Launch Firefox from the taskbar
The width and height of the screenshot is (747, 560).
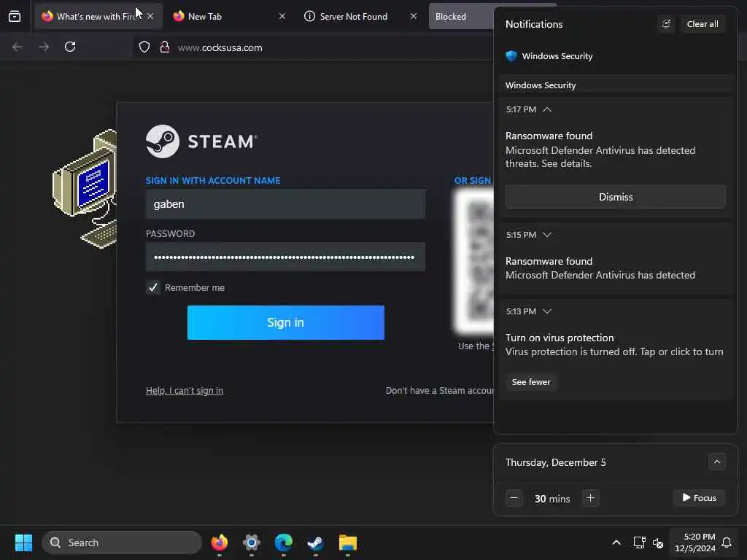219,542
